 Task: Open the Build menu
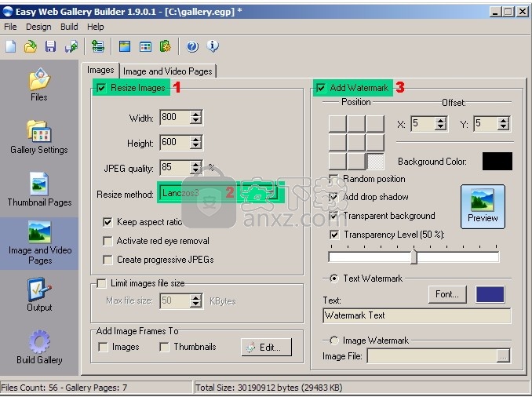tap(69, 27)
